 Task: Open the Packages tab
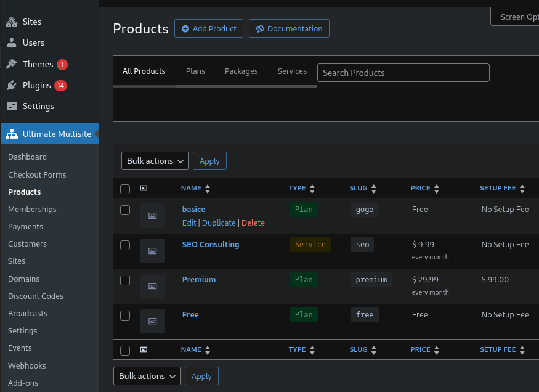[241, 71]
